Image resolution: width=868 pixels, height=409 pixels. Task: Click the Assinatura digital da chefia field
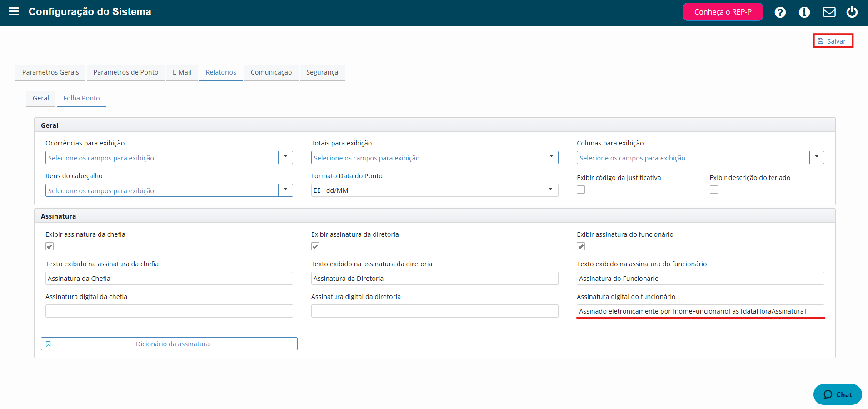click(x=169, y=311)
